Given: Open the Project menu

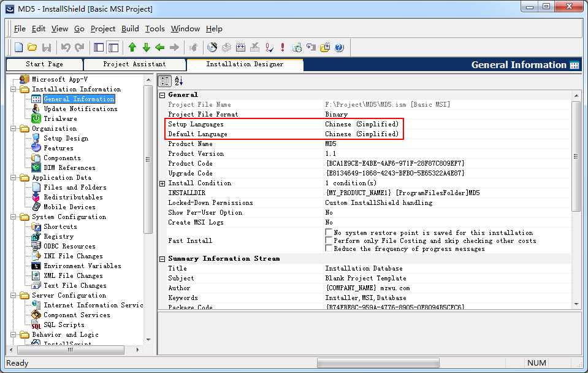Looking at the screenshot, I should 103,29.
